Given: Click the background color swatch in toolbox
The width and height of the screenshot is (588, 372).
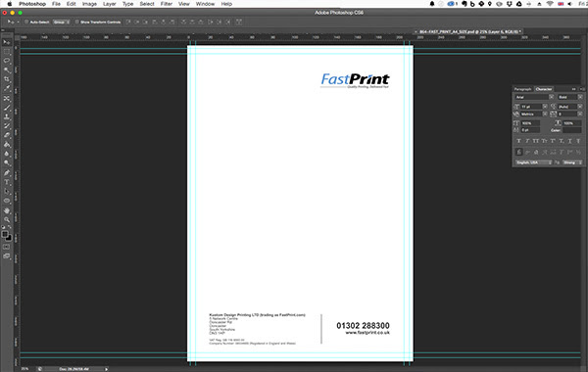Looking at the screenshot, I should [x=9, y=238].
